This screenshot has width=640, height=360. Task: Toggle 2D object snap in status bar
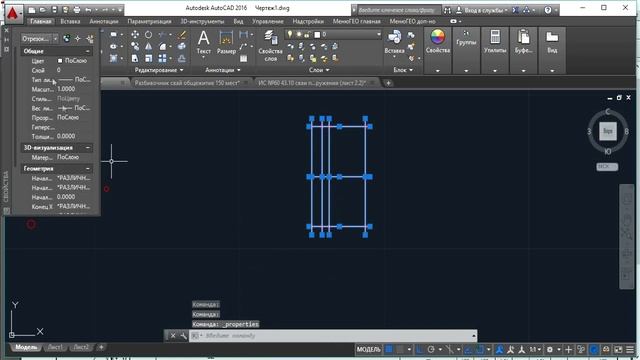click(480, 349)
